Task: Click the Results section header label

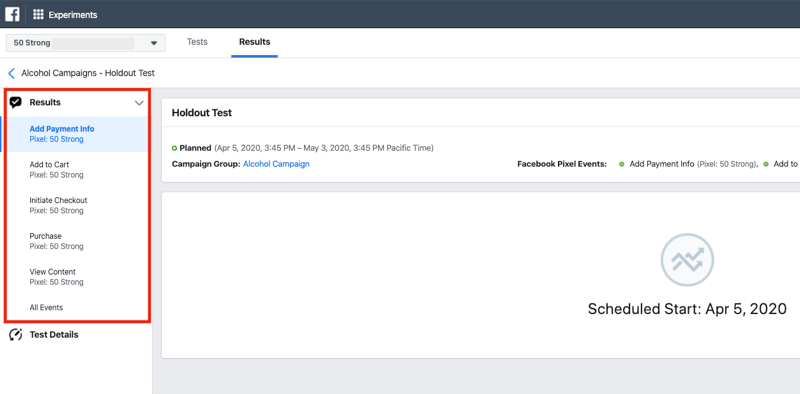Action: 45,103
